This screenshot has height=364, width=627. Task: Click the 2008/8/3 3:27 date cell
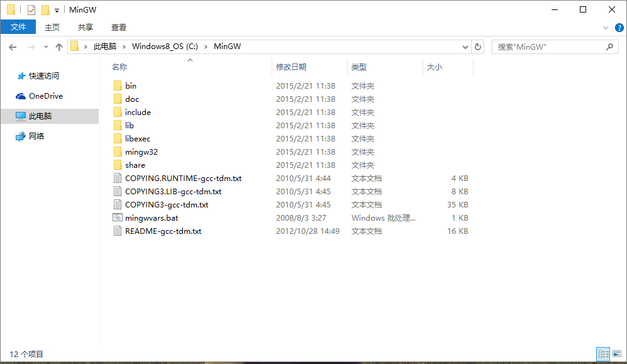point(301,218)
